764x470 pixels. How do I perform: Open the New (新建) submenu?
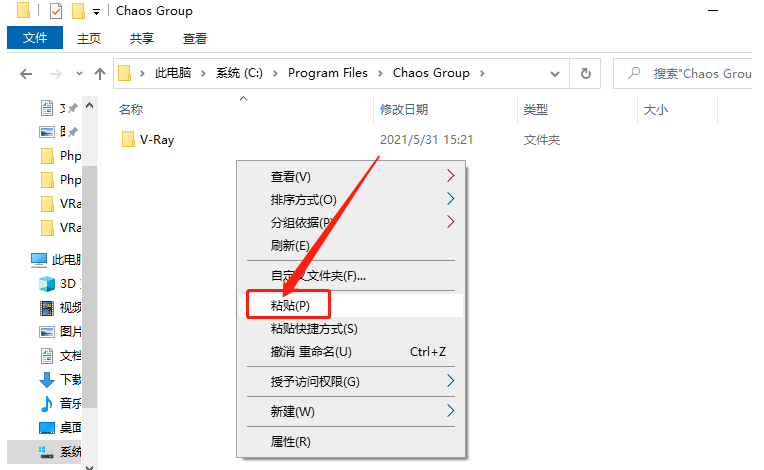(x=351, y=412)
